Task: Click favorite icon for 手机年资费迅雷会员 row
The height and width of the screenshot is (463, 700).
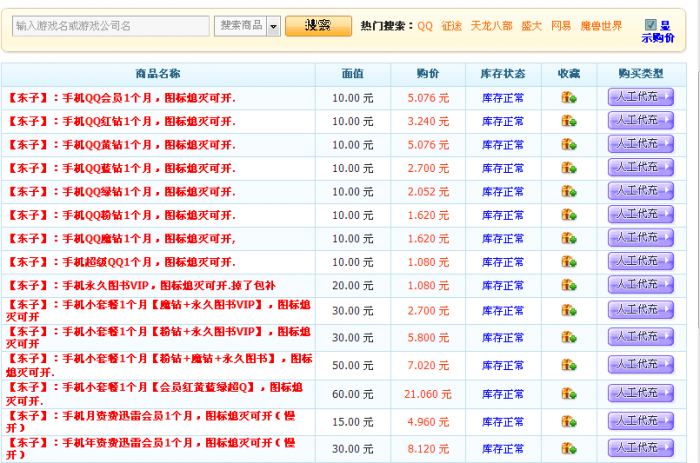Action: (569, 448)
